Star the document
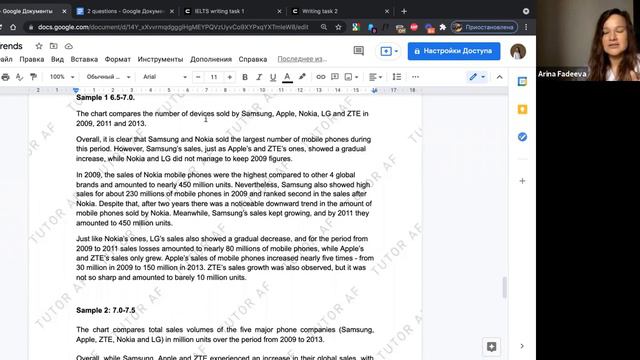Screen dimensions: 640x360 [39, 46]
